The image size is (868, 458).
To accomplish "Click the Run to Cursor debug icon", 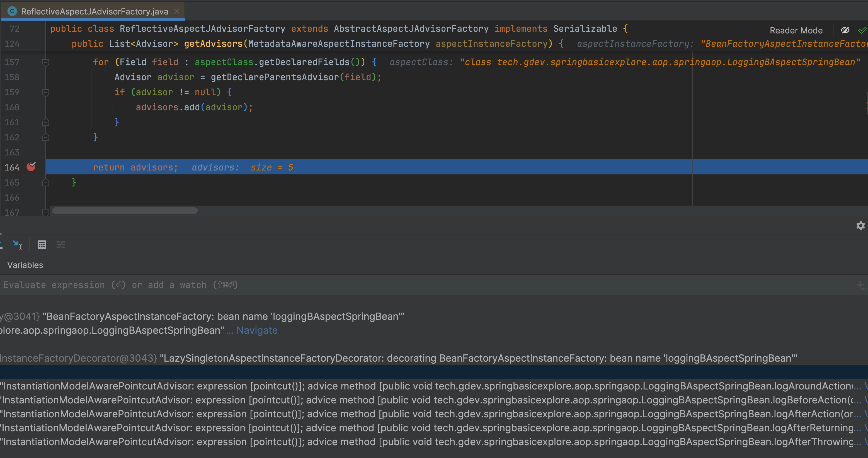I will point(17,245).
